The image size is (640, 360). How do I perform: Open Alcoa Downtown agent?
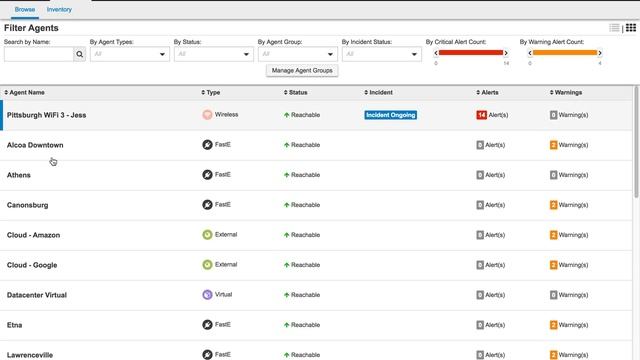click(35, 145)
